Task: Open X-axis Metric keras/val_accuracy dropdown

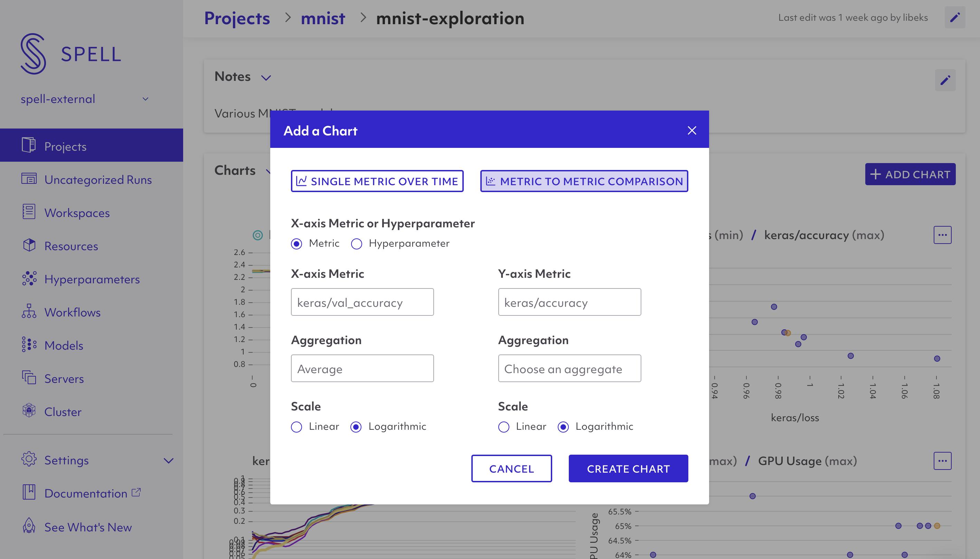Action: tap(362, 302)
